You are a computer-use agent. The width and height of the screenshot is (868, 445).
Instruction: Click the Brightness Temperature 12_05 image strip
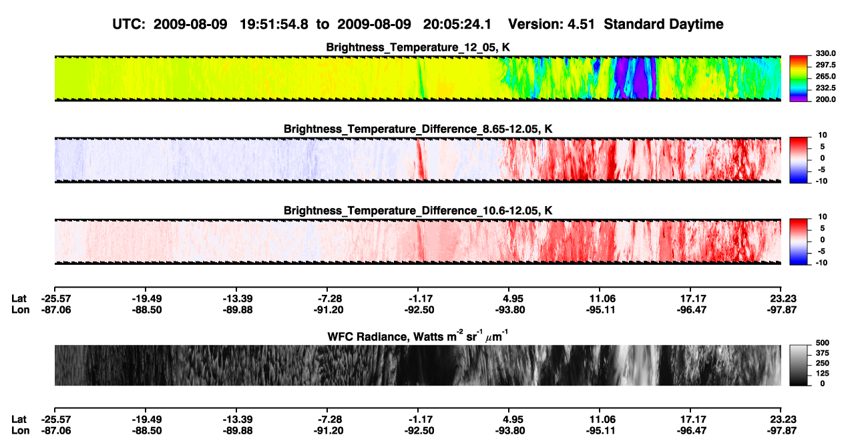(x=418, y=78)
